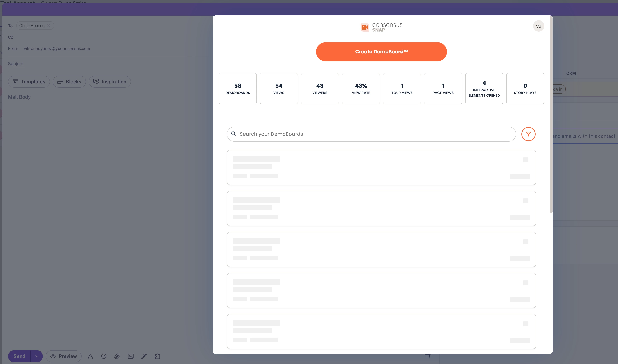
Task: Click the puzzle-piece extension icon
Action: (x=158, y=356)
